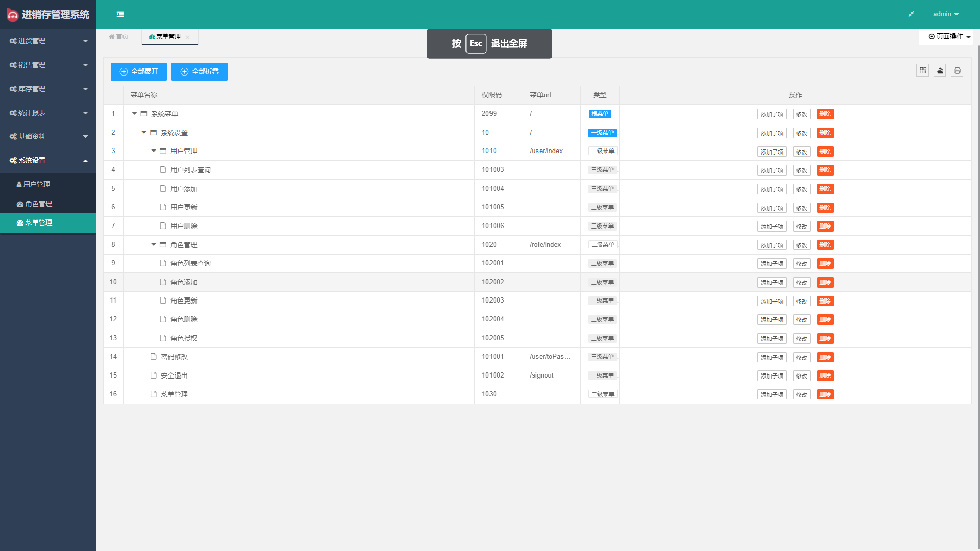
Task: Click the folder icon beside 用户管理 row
Action: click(x=163, y=151)
